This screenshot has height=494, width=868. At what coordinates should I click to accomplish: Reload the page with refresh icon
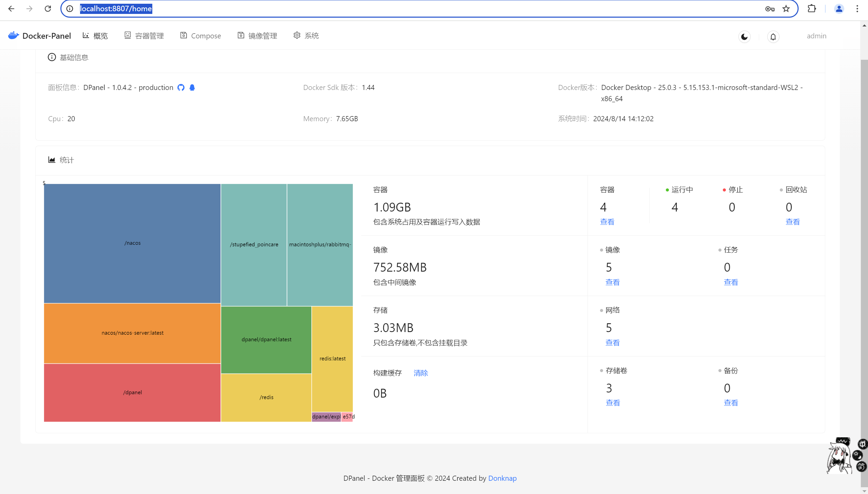click(48, 8)
